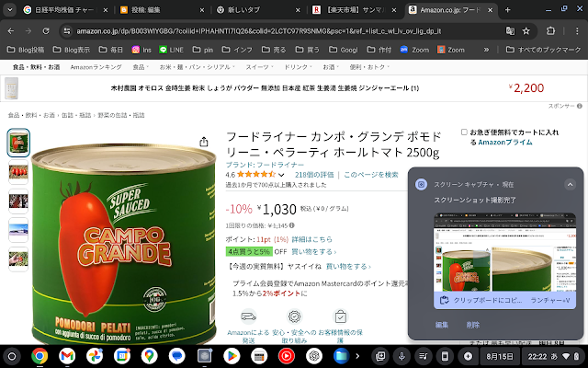This screenshot has width=588, height=368.
Task: Select the tomato pile product thumbnail
Action: tap(18, 172)
